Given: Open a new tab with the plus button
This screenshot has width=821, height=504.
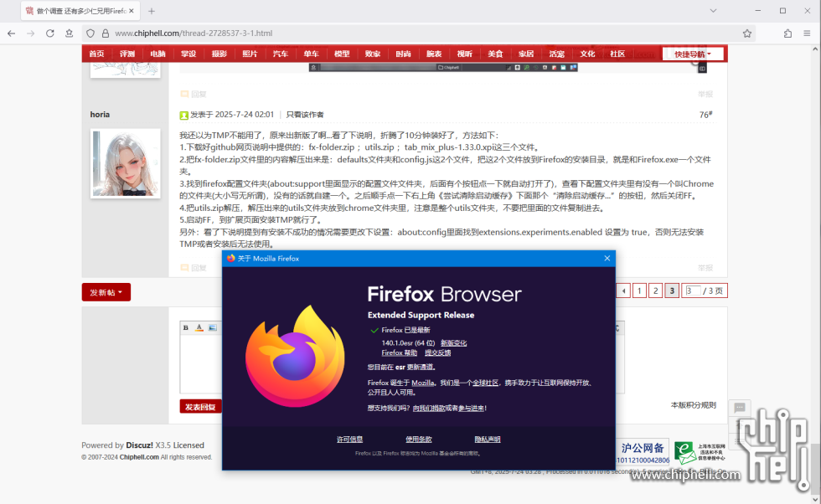Looking at the screenshot, I should click(152, 11).
